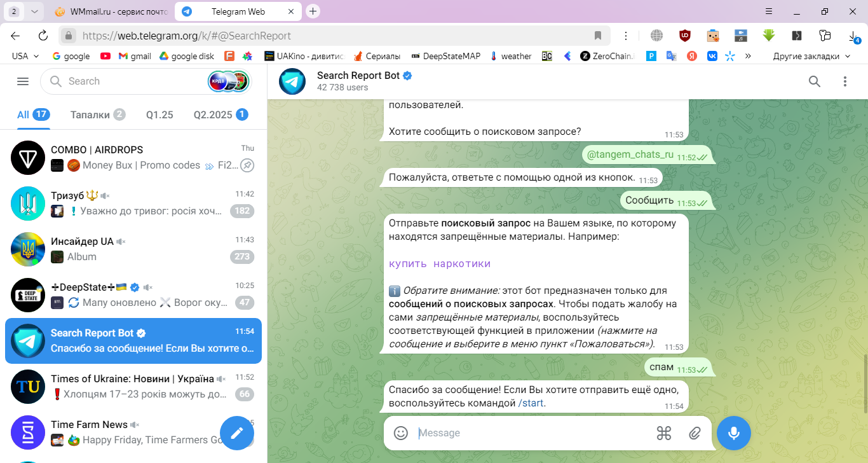Expand the Другие закладки folder

point(811,56)
